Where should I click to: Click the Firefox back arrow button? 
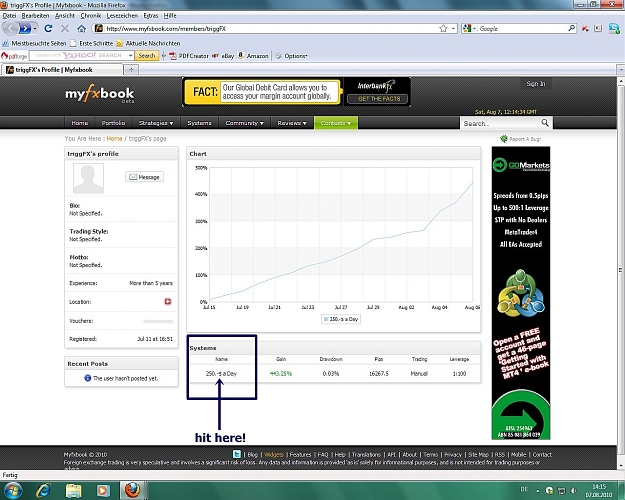click(x=10, y=28)
